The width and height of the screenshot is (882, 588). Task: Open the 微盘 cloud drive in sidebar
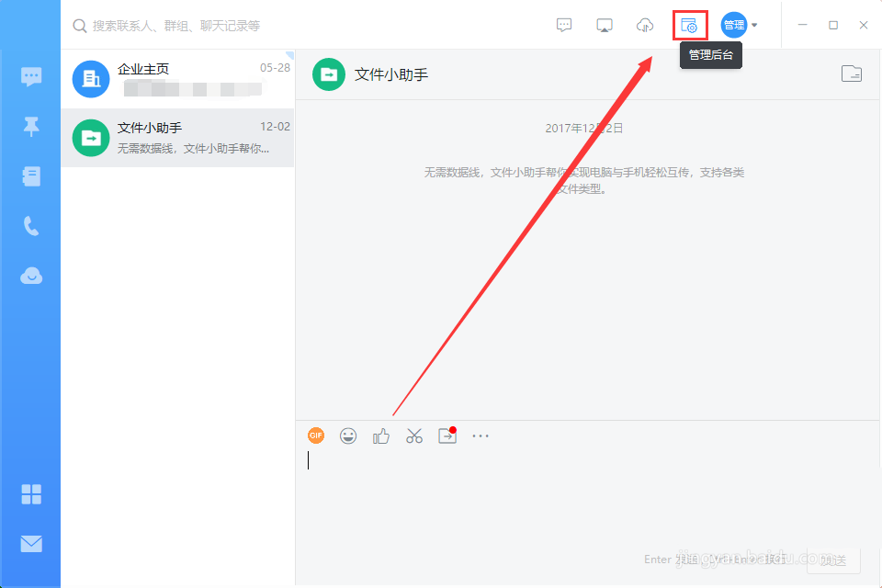[x=31, y=275]
